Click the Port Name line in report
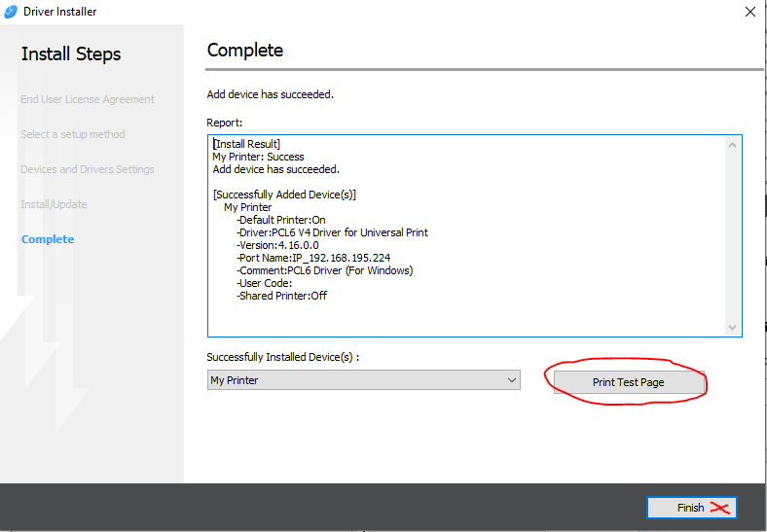 pyautogui.click(x=313, y=258)
